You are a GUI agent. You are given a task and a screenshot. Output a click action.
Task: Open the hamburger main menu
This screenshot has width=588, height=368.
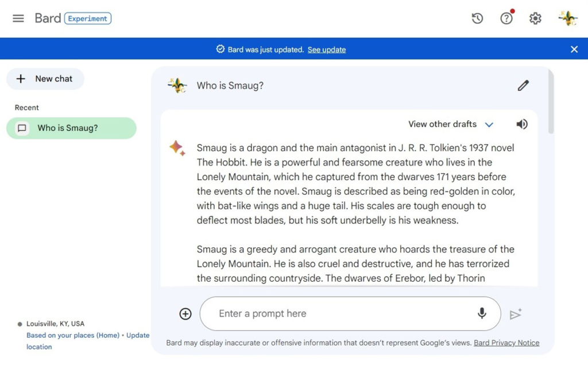[x=18, y=18]
